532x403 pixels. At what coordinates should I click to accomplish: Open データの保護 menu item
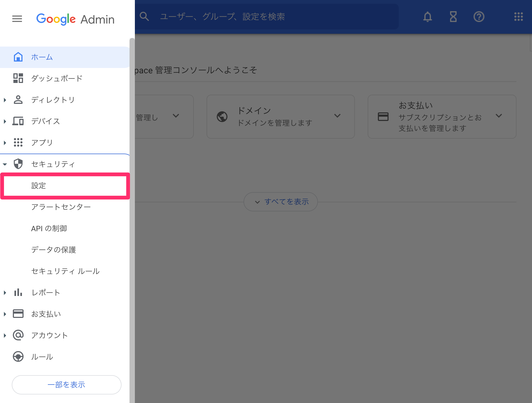pos(65,250)
